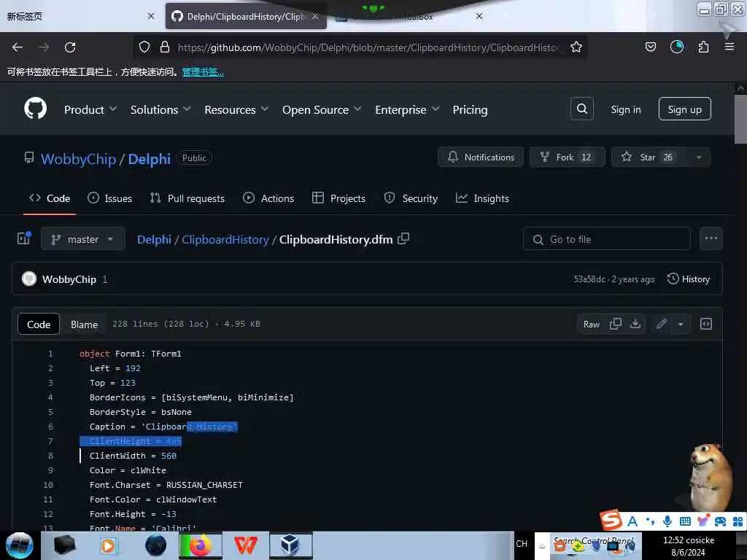The height and width of the screenshot is (560, 747).
Task: Click the padlock site info icon
Action: (x=165, y=47)
